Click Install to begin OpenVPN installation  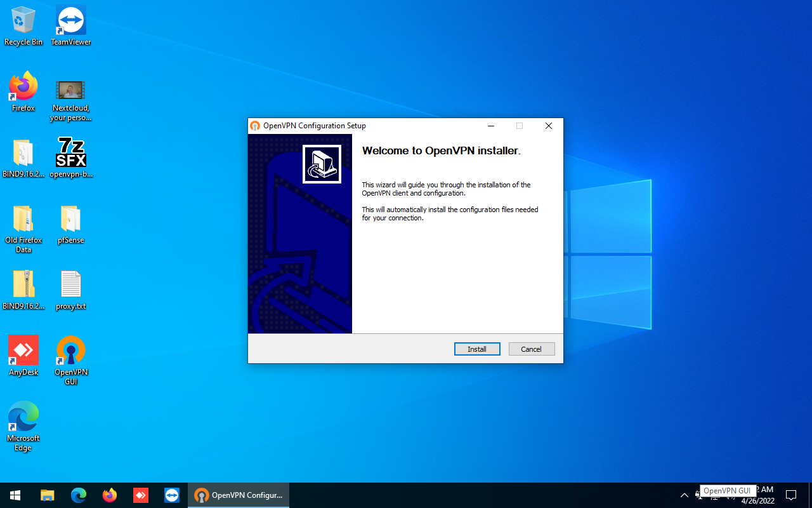pos(477,349)
